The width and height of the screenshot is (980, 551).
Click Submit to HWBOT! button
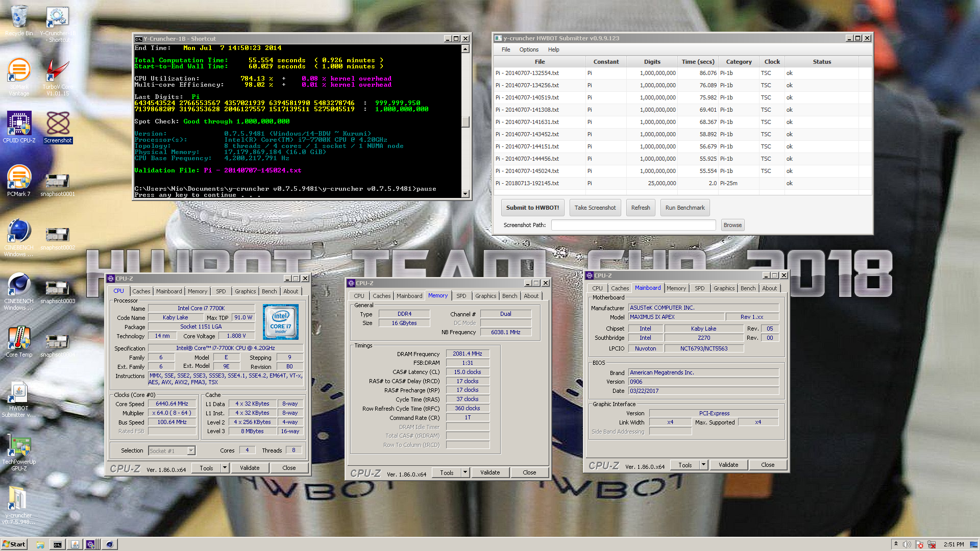(532, 208)
